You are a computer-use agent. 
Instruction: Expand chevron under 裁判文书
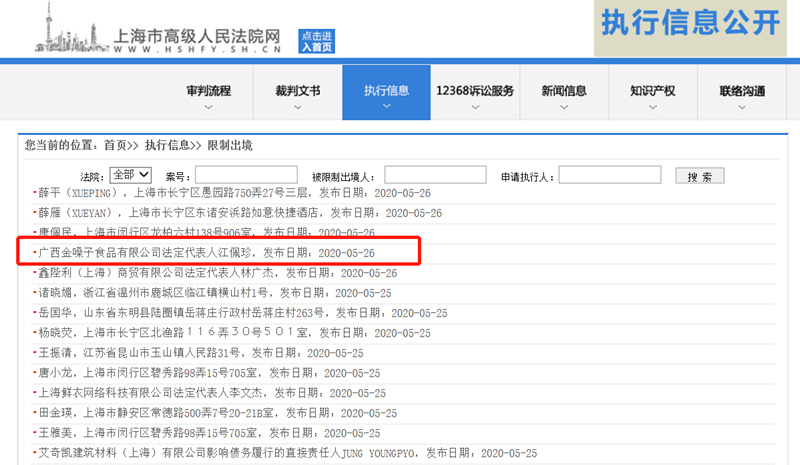pos(297,107)
